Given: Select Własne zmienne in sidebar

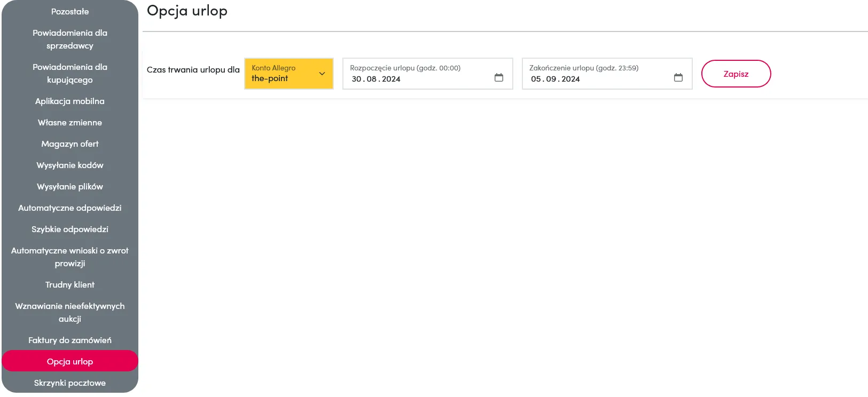Looking at the screenshot, I should tap(70, 123).
